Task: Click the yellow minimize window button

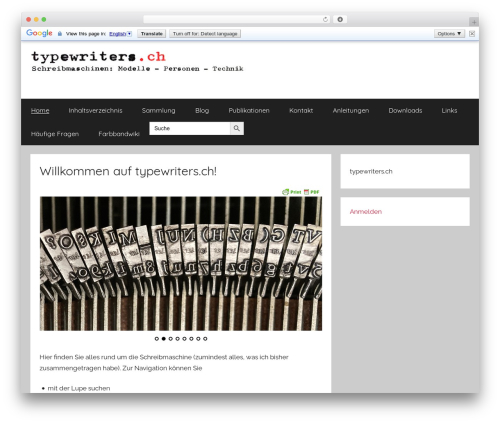Action: [36, 19]
